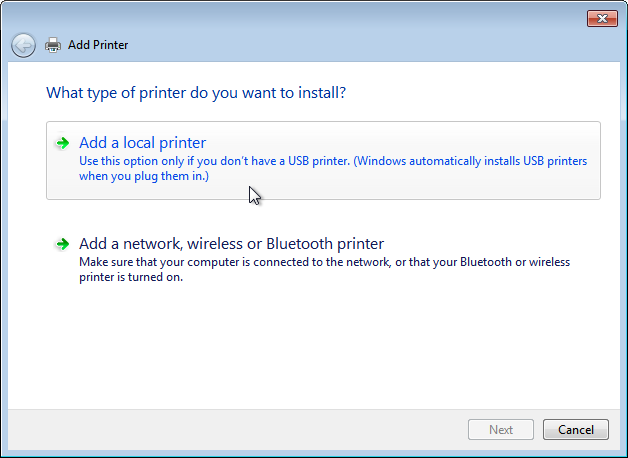
Task: Choose Add a local printer
Action: 143,143
